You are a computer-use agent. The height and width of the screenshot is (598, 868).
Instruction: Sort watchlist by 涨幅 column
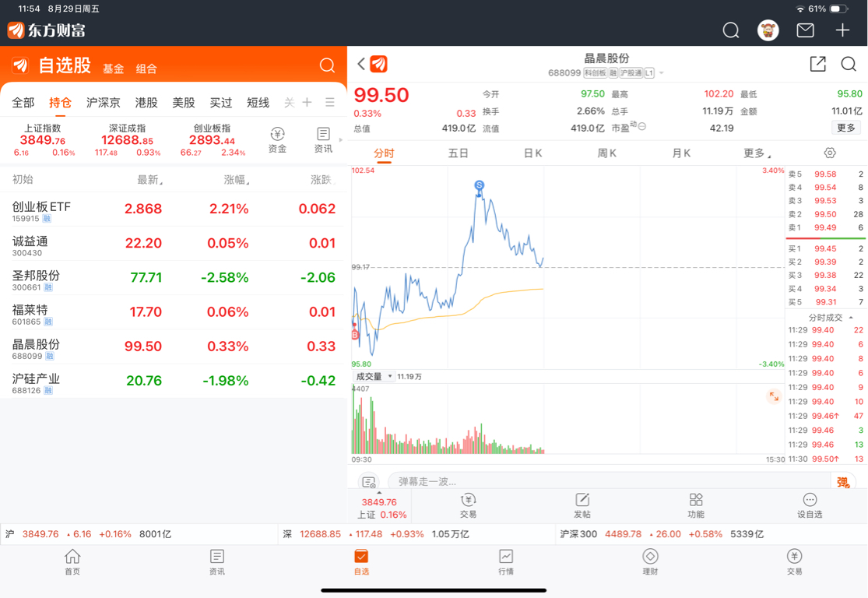coord(237,179)
